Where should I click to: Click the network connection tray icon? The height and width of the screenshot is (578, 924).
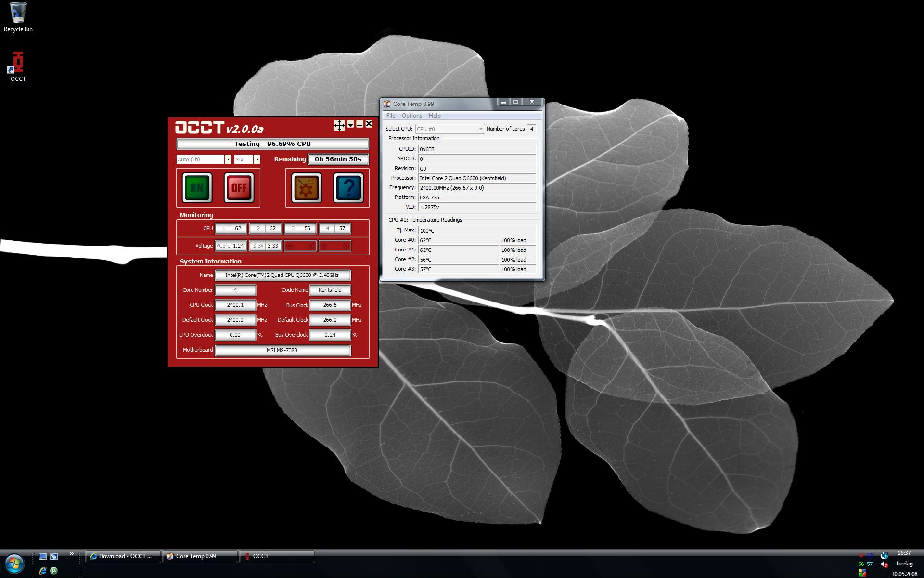coord(884,555)
